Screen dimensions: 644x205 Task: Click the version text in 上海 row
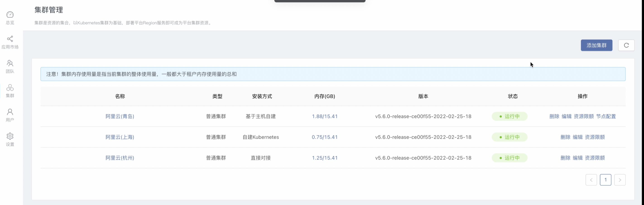(x=423, y=137)
